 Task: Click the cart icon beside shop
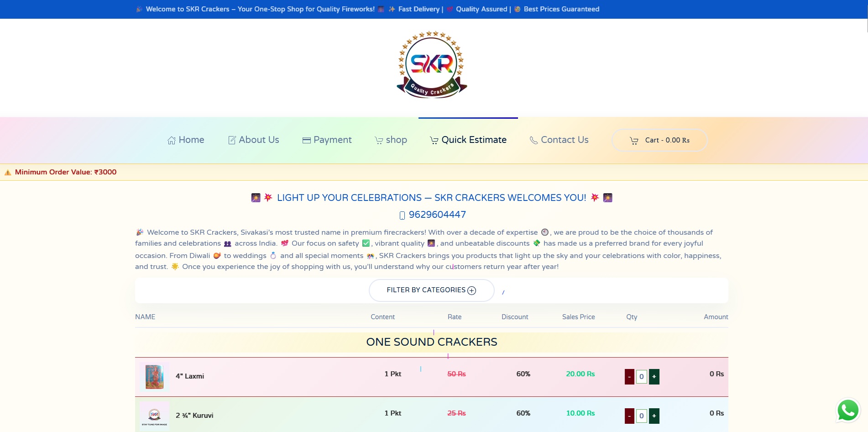click(379, 140)
